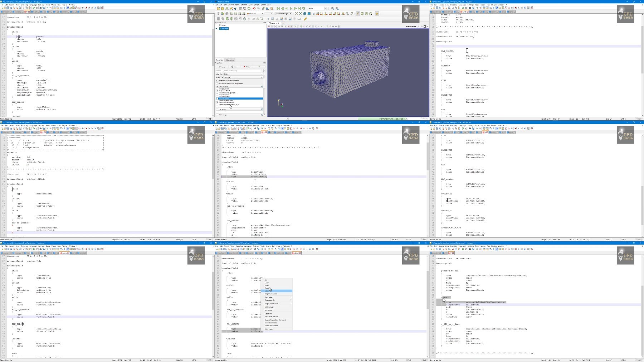The height and width of the screenshot is (362, 644).
Task: Open Language menu in middle-left Notepad++ window
Action: pyautogui.click(x=33, y=125)
